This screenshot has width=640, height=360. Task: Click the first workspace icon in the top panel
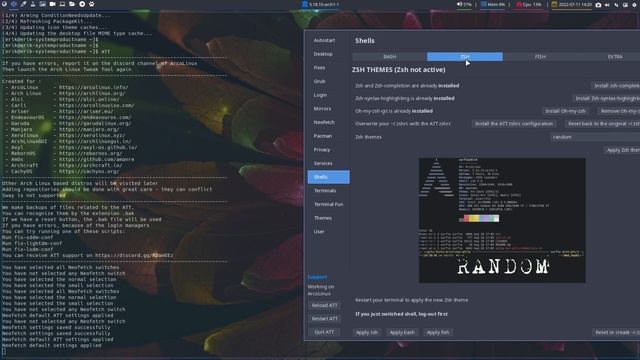click(4, 4)
